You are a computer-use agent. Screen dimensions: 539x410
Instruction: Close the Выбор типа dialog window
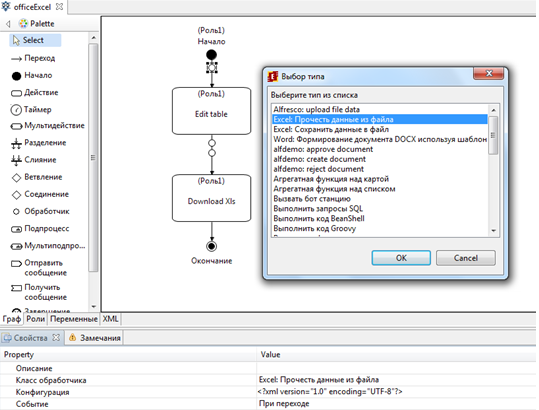(489, 73)
